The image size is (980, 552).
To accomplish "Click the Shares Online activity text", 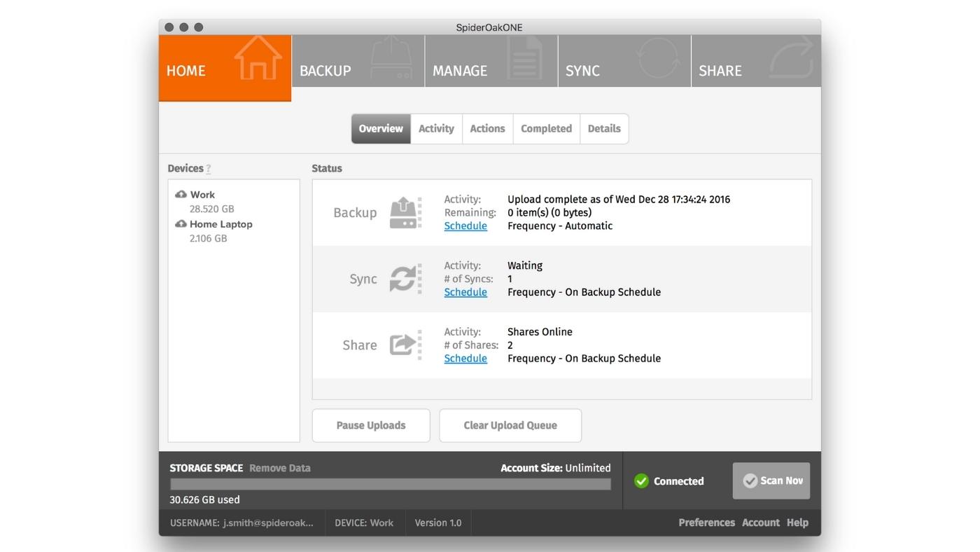I will tap(540, 331).
